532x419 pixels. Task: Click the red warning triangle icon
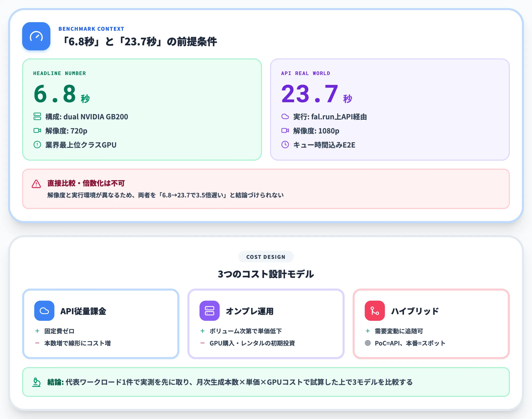pyautogui.click(x=36, y=184)
